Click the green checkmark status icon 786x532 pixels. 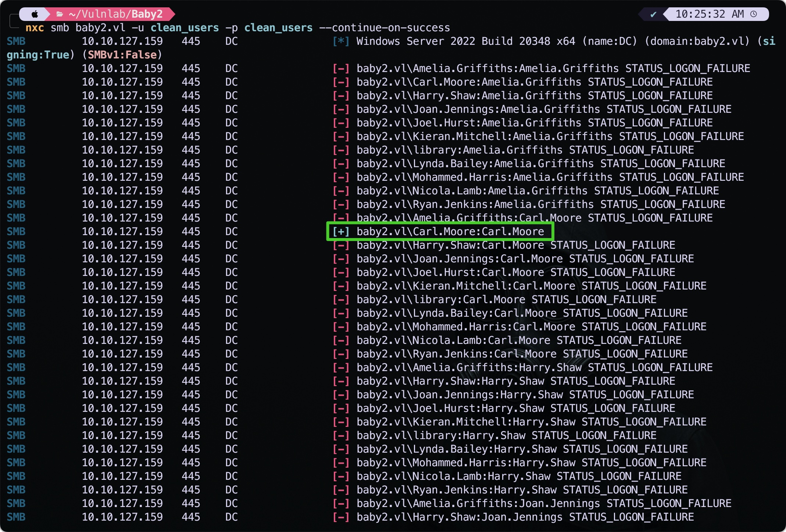[653, 14]
